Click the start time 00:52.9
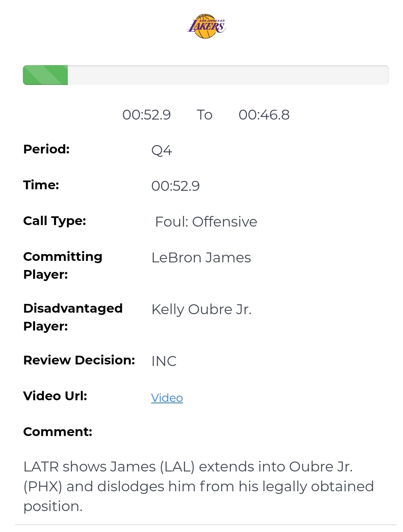 [x=146, y=115]
